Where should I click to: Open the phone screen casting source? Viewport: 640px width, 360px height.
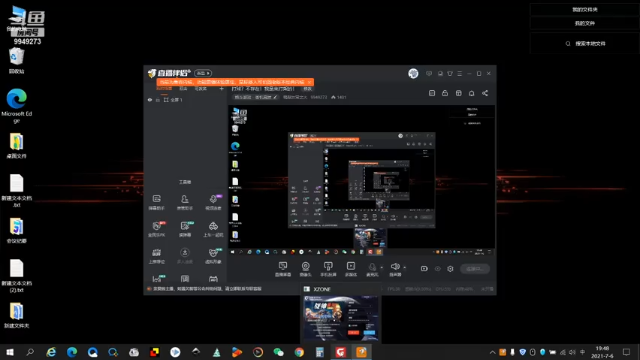(x=328, y=269)
